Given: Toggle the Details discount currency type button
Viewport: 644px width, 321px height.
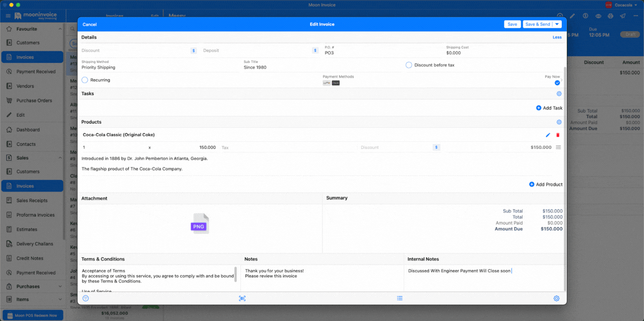Looking at the screenshot, I should point(194,50).
